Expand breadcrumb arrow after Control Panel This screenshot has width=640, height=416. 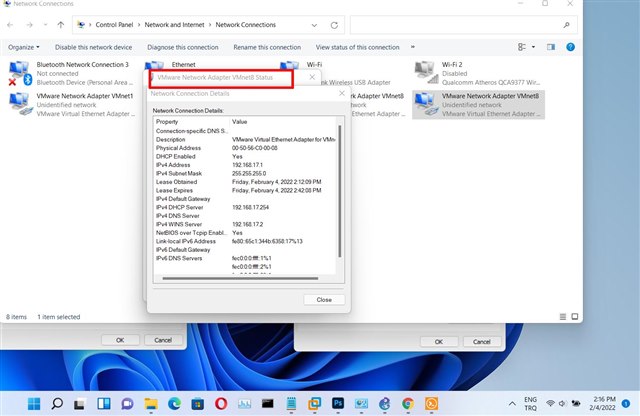(x=139, y=25)
